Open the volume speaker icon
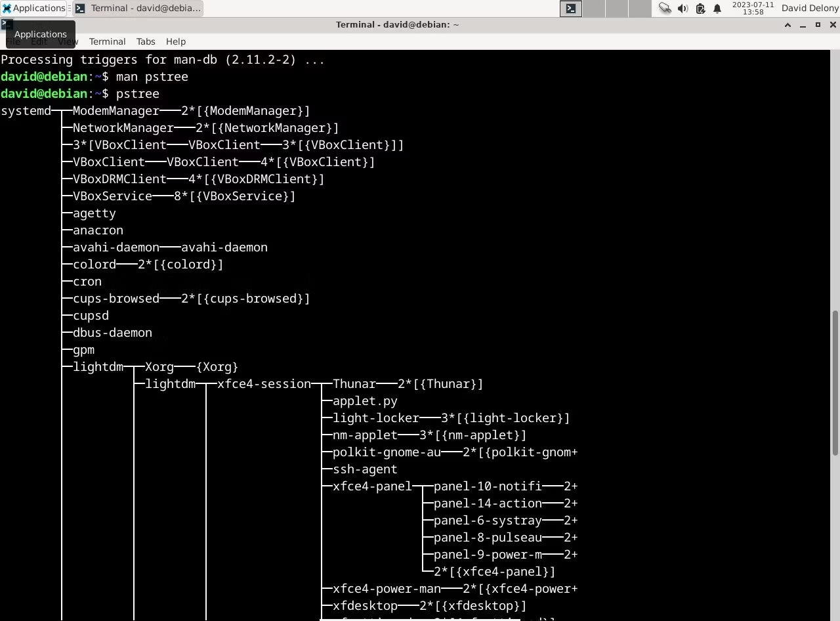Screen dimensions: 840x621 [x=682, y=8]
